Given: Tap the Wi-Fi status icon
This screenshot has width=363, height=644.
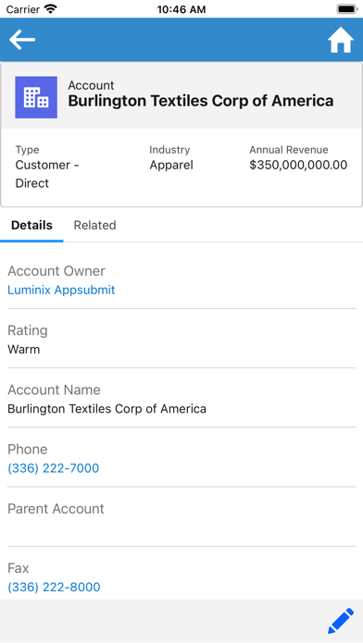Looking at the screenshot, I should (x=51, y=9).
